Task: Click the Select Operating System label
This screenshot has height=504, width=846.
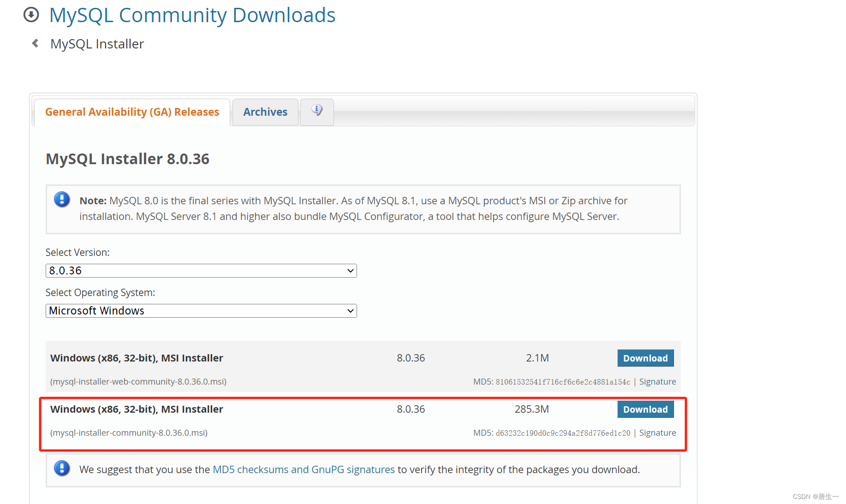Action: point(100,293)
